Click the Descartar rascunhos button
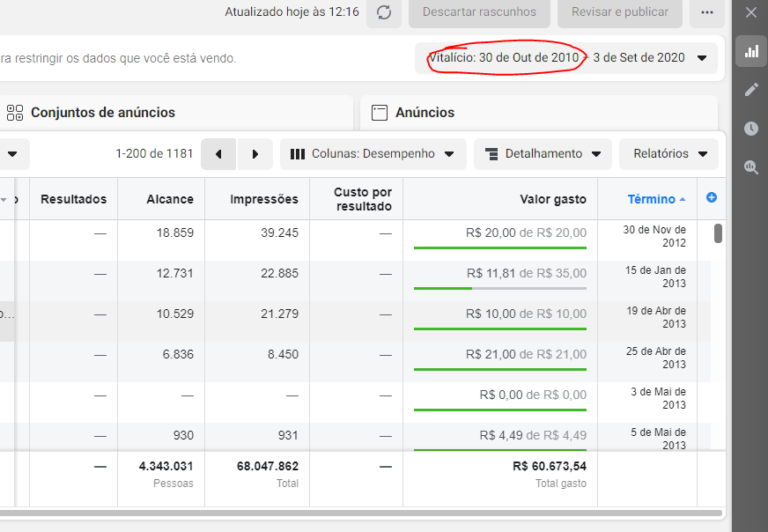This screenshot has width=768, height=532. (479, 12)
